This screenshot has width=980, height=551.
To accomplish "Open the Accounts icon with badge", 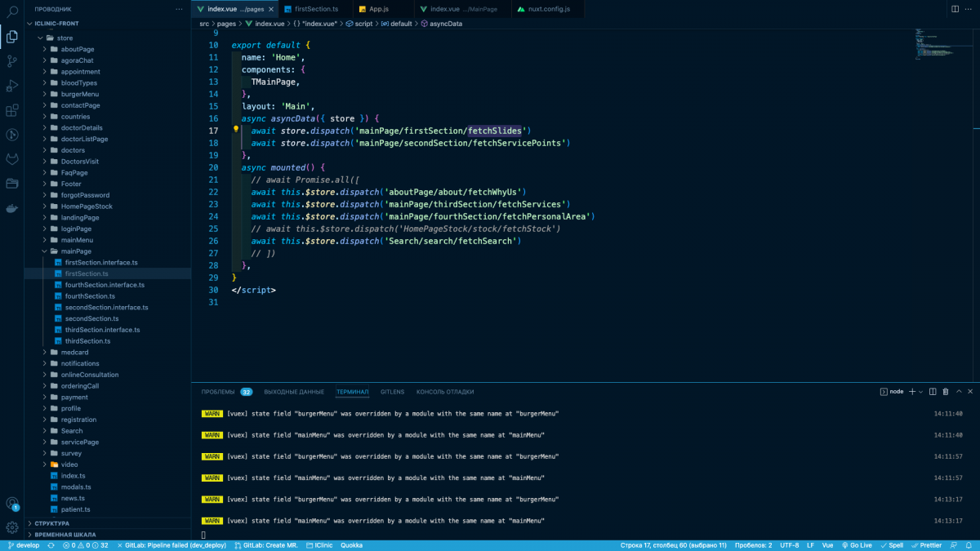I will point(12,504).
